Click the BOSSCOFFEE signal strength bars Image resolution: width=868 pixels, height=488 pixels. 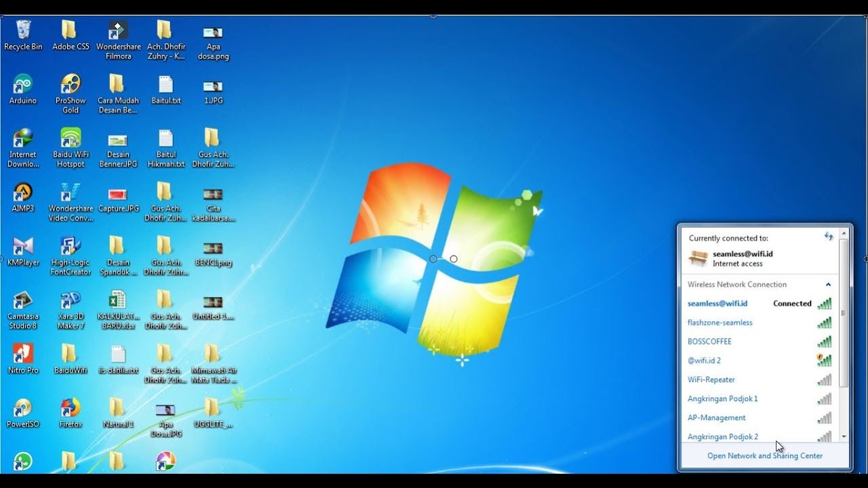pos(824,342)
